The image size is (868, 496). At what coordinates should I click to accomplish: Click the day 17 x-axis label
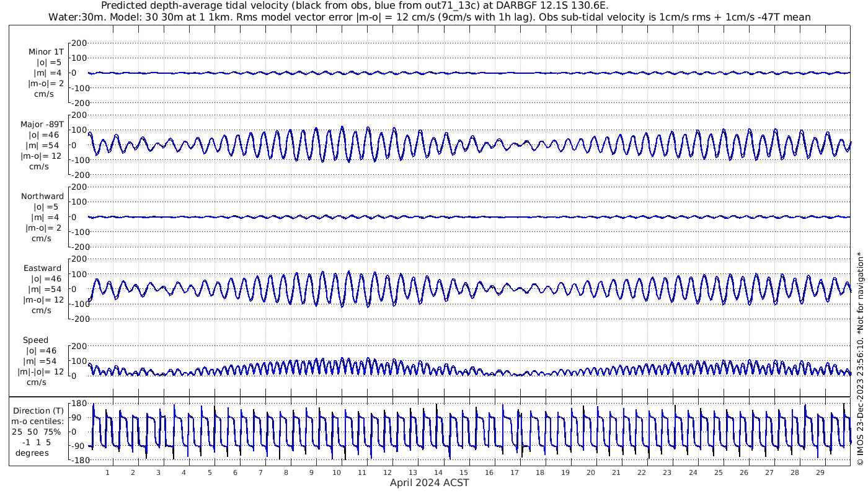click(x=515, y=472)
